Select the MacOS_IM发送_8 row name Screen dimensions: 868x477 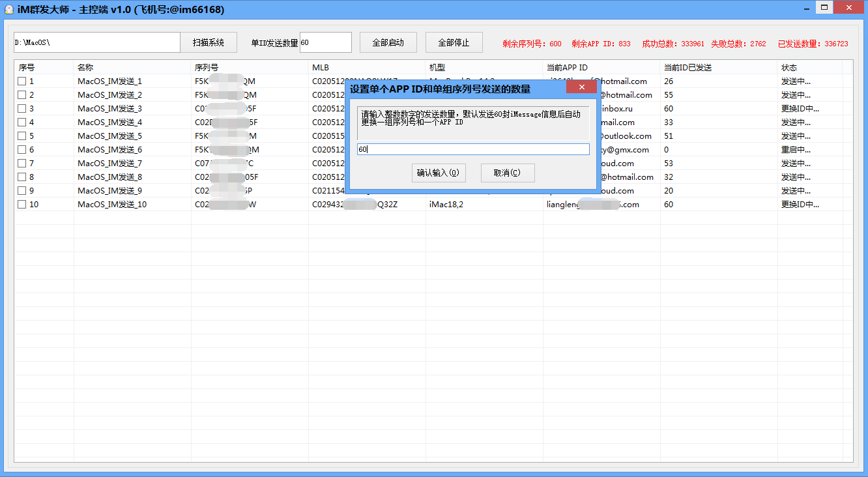pyautogui.click(x=109, y=177)
